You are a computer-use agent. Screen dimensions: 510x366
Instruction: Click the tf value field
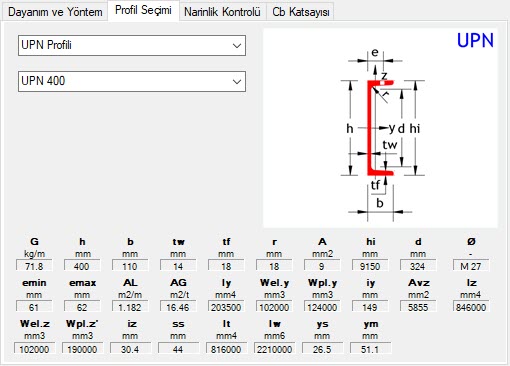pyautogui.click(x=226, y=266)
